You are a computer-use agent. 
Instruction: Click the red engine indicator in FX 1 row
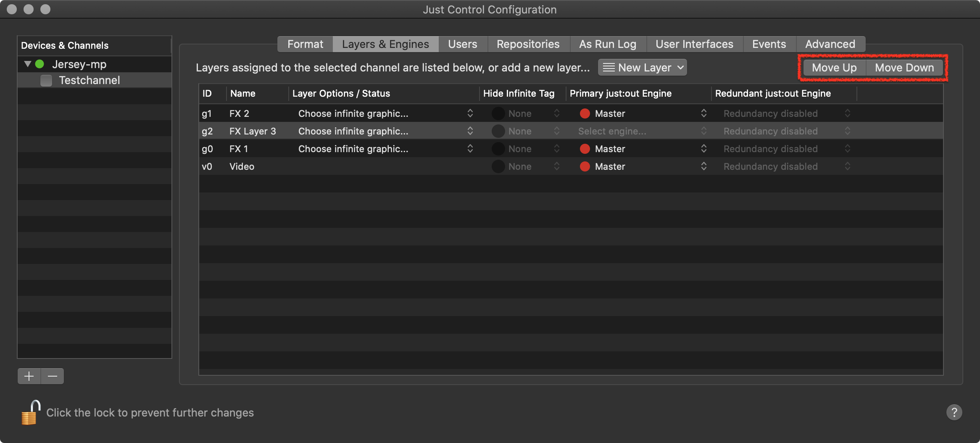(x=585, y=149)
